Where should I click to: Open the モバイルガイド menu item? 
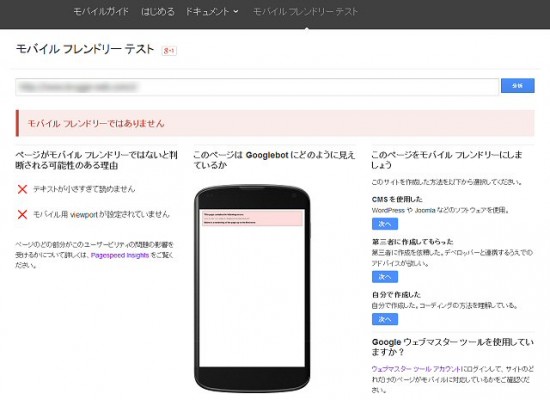[101, 12]
